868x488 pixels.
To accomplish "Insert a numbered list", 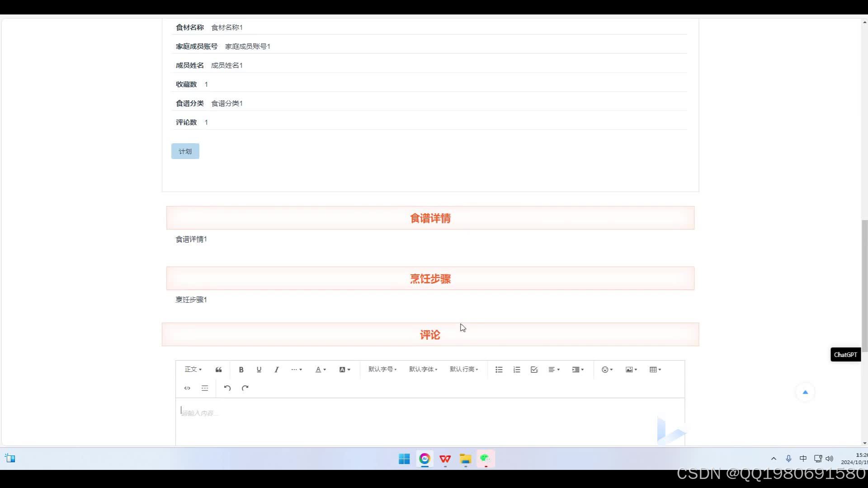I will [x=516, y=370].
